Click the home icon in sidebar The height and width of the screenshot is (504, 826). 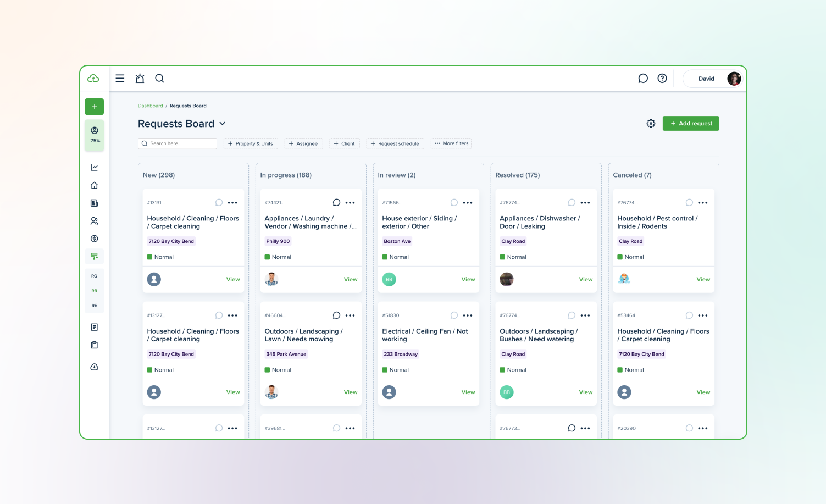pos(95,185)
